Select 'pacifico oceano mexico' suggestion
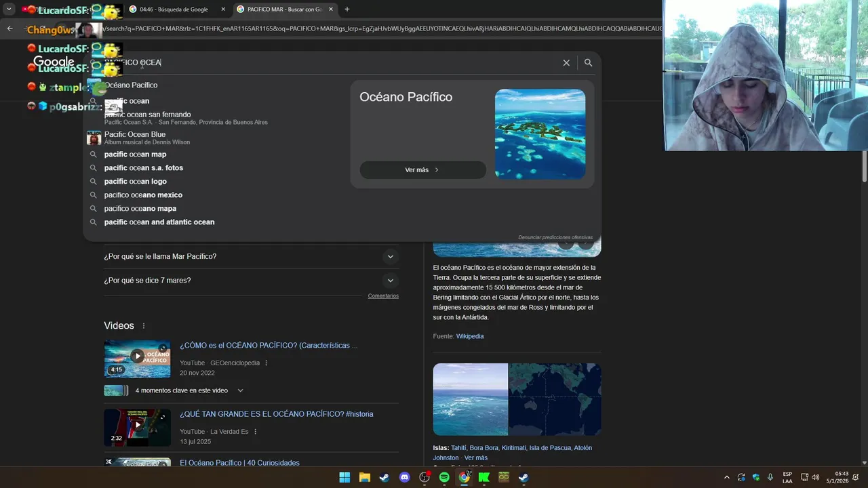868x488 pixels. point(143,195)
